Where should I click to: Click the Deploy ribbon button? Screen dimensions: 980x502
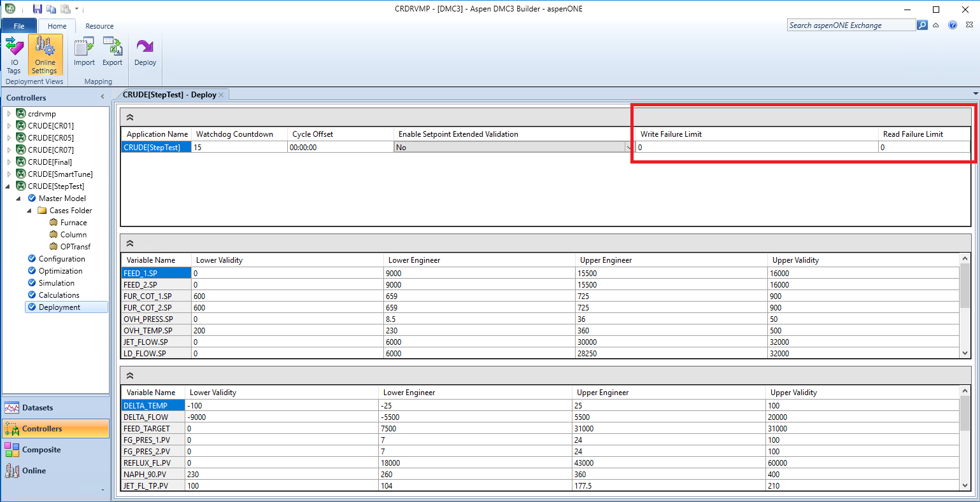click(x=145, y=52)
